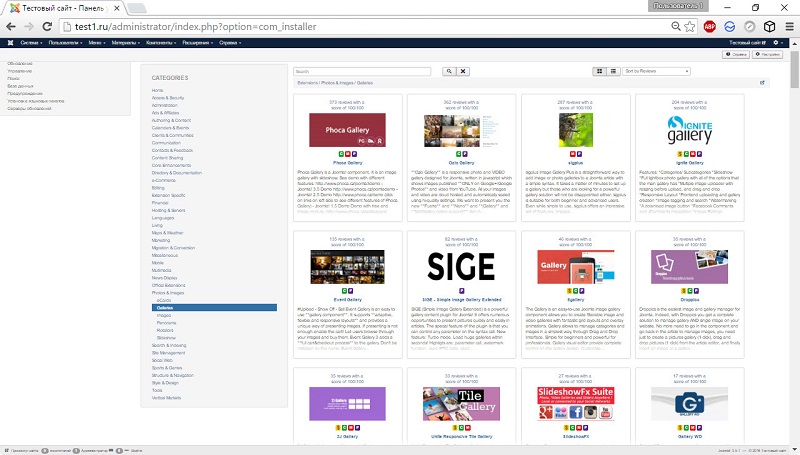Open Серверы обновлений in left sidebar
The width and height of the screenshot is (800, 455).
point(29,108)
